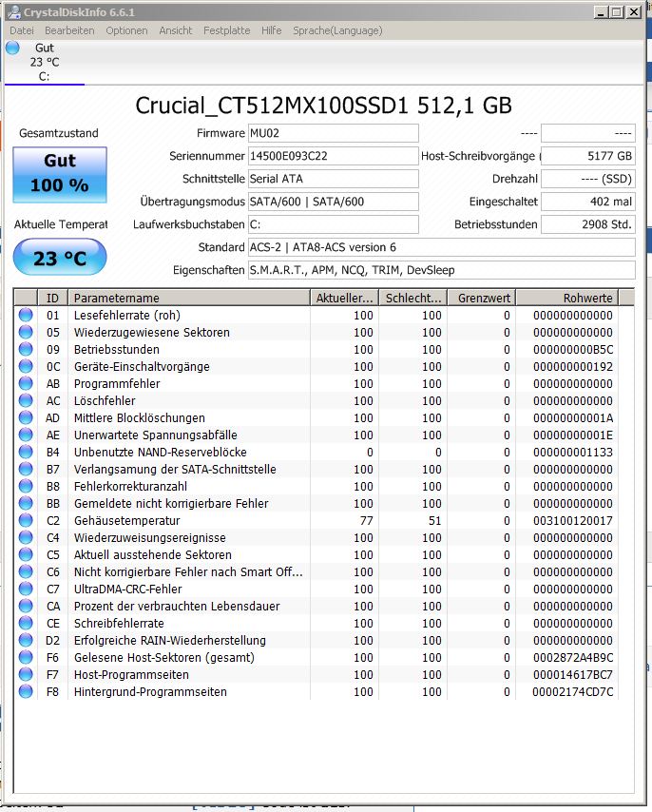Click status orb of Gemeldete nicht korrigierbare Fehler
Viewport: 652px width, 812px height.
point(26,503)
